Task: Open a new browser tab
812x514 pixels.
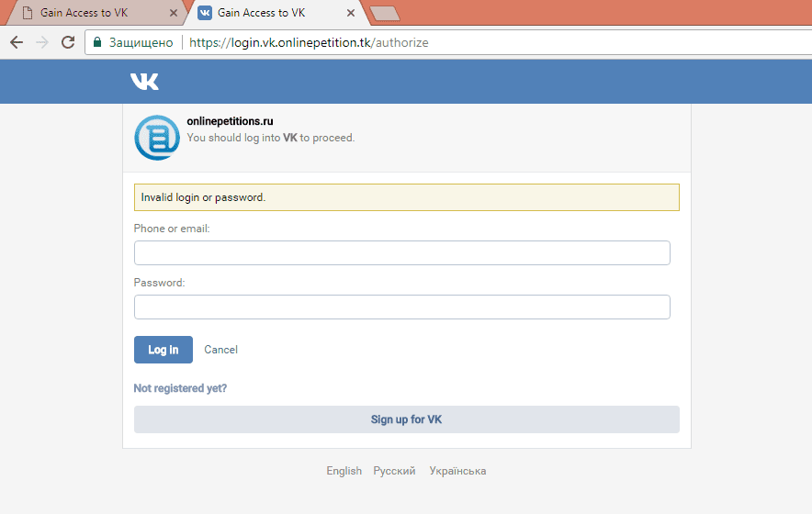Action: tap(384, 13)
